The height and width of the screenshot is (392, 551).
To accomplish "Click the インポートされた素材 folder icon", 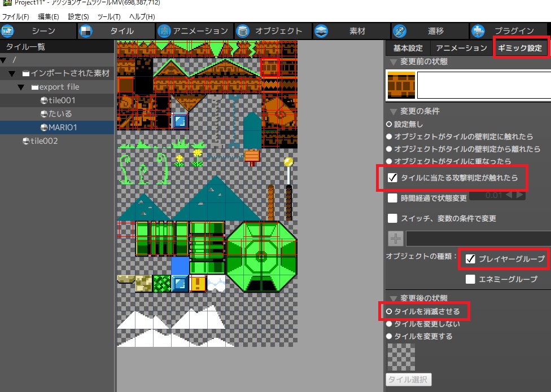I will coord(25,73).
